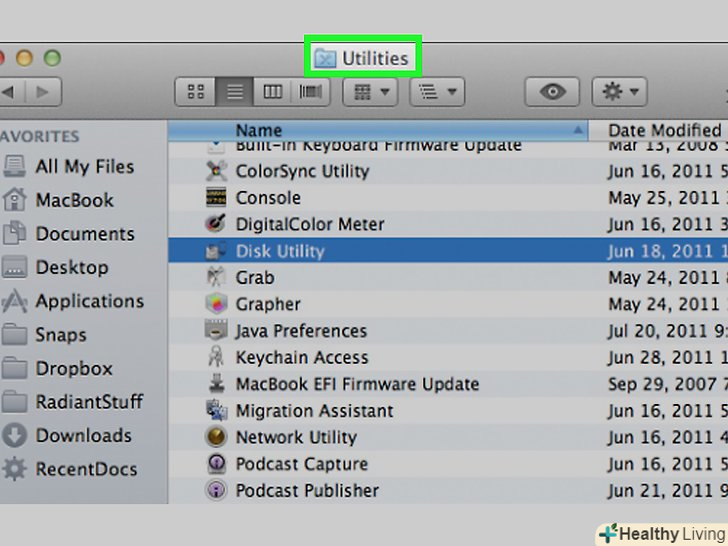Image resolution: width=728 pixels, height=546 pixels.
Task: Select the Console app icon
Action: 216,198
